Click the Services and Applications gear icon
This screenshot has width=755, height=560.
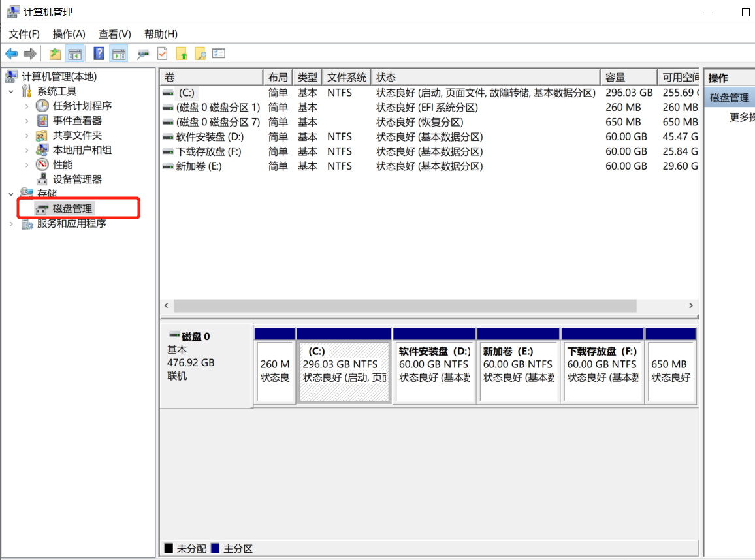[x=27, y=224]
